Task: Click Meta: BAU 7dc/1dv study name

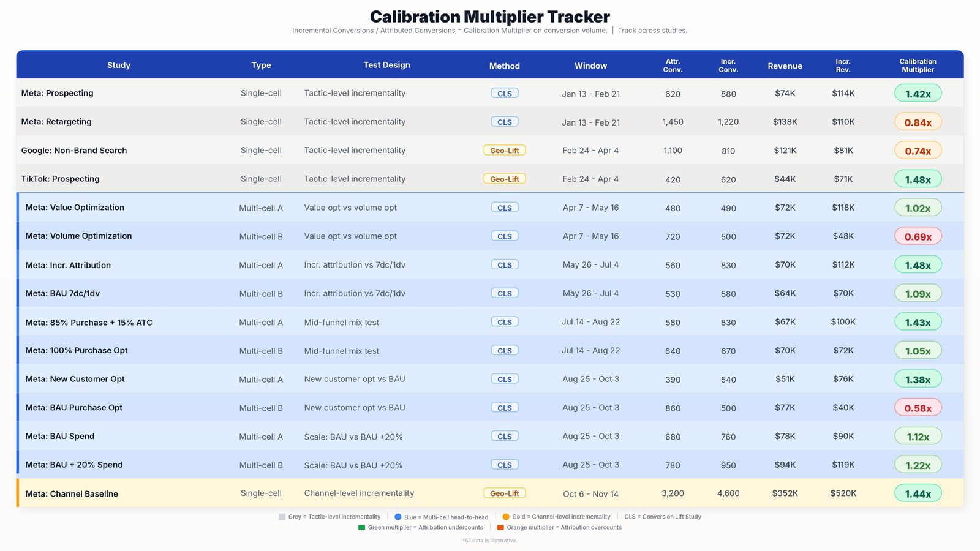Action: pyautogui.click(x=62, y=293)
